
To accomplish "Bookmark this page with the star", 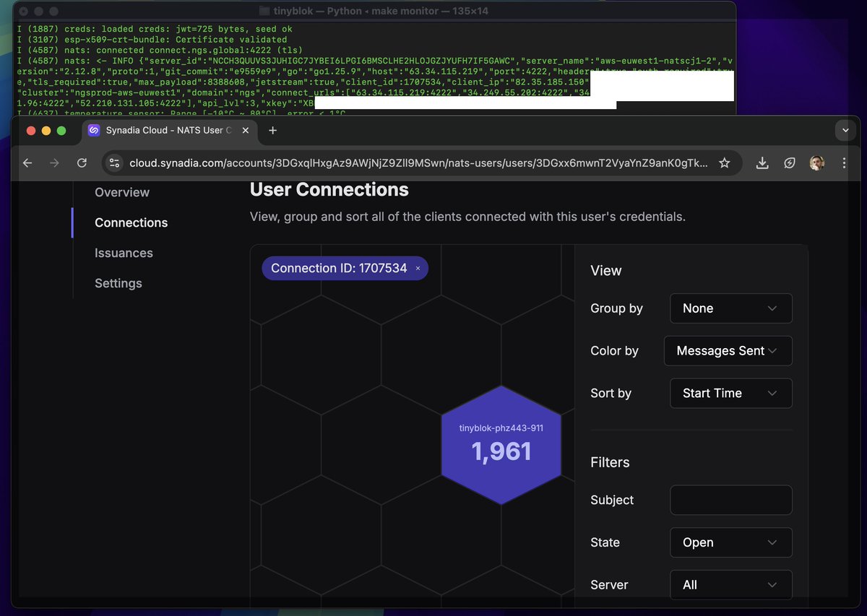I will coord(724,163).
